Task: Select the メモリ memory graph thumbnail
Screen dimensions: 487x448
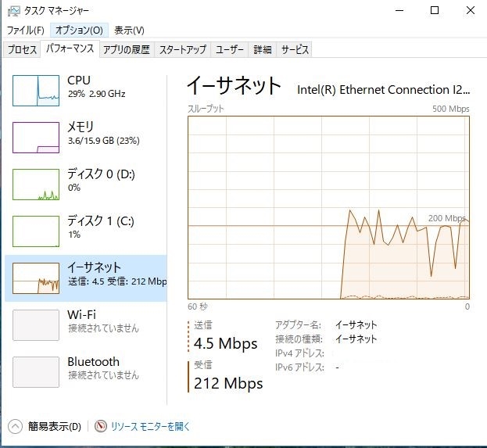Action: click(x=36, y=137)
